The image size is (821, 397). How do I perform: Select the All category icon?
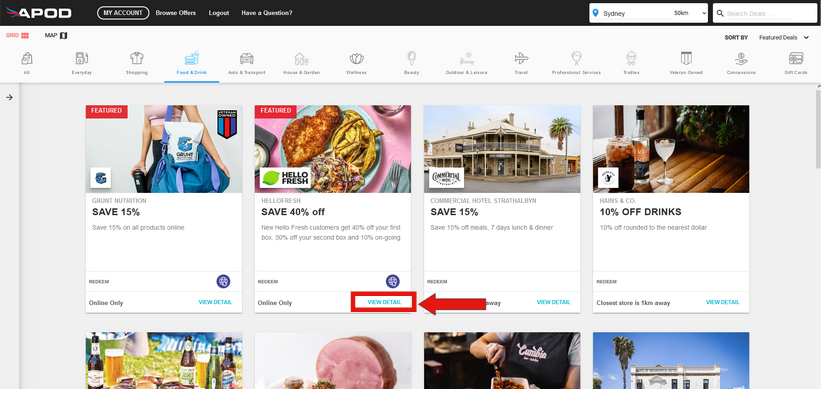(x=27, y=58)
